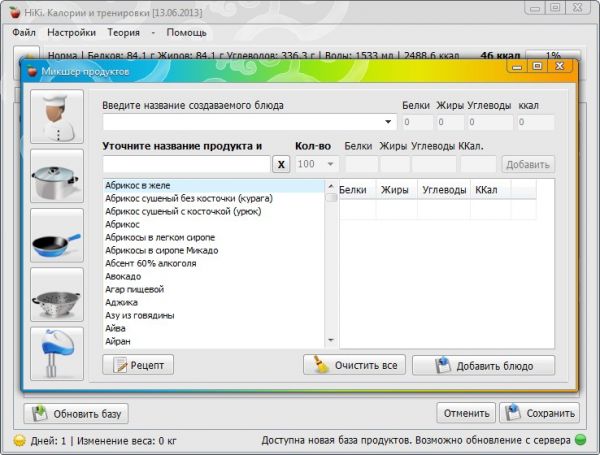Select 'Абрикос сушеный без косточки (курага)'

[x=214, y=199]
